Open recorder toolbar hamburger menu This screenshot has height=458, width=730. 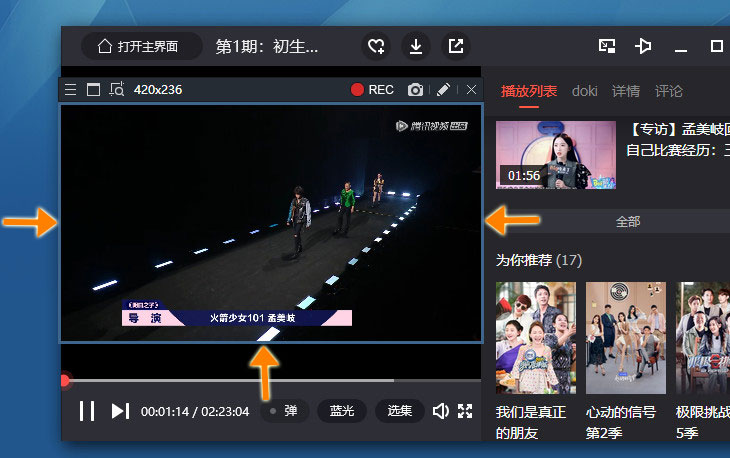click(x=70, y=89)
